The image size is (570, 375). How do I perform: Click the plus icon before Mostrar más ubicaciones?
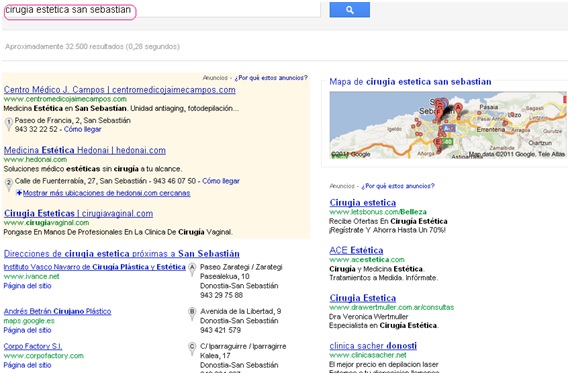click(19, 193)
